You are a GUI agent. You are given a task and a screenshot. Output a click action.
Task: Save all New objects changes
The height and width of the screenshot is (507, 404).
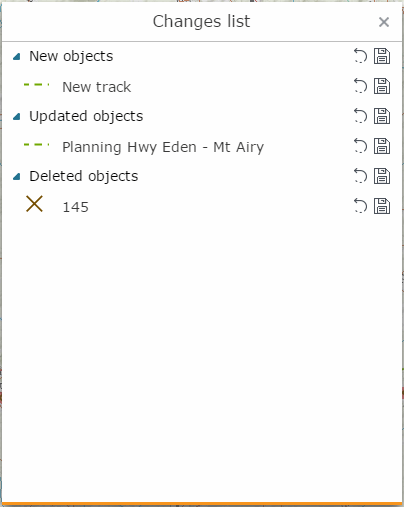pyautogui.click(x=382, y=56)
